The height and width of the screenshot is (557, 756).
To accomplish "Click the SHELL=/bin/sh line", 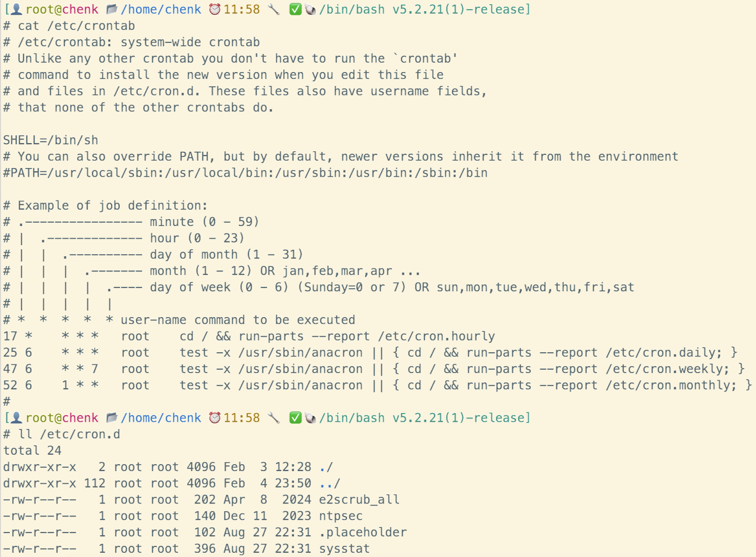I will [51, 141].
